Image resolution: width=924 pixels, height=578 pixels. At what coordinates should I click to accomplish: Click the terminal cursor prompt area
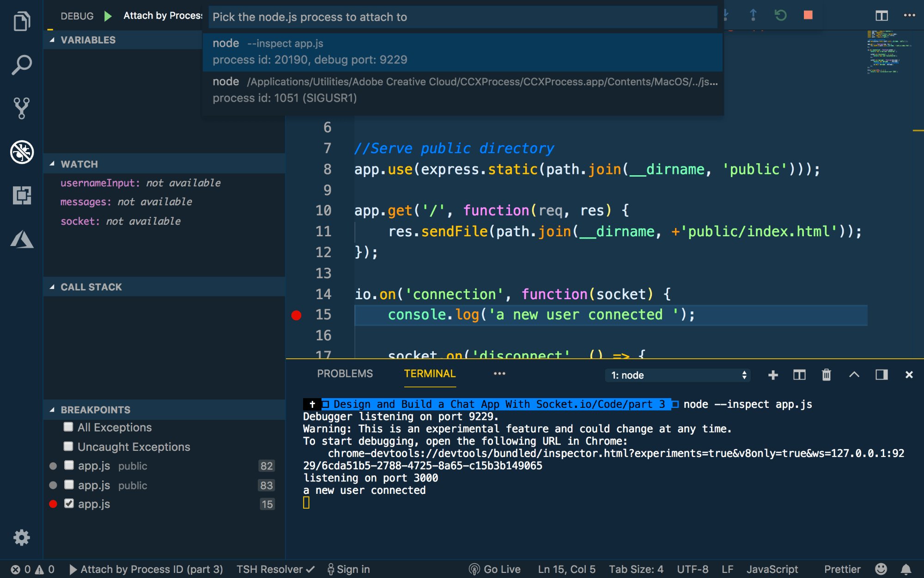click(306, 503)
